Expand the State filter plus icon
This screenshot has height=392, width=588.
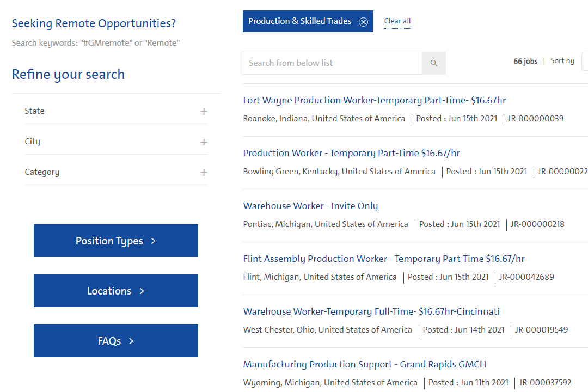tap(204, 112)
